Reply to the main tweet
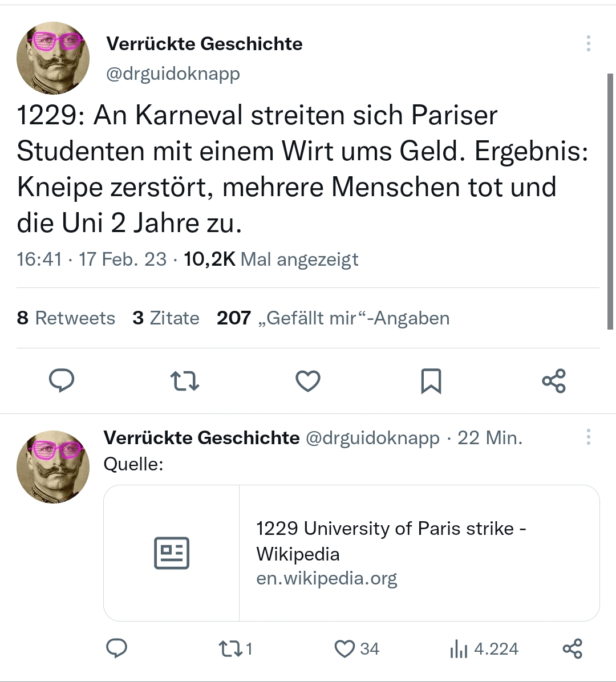Screen dimensions: 616x682 [x=62, y=381]
